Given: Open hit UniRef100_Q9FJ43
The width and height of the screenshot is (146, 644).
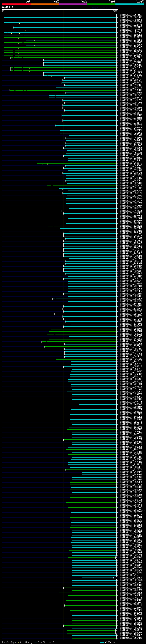Looking at the screenshot, I should click(131, 48).
